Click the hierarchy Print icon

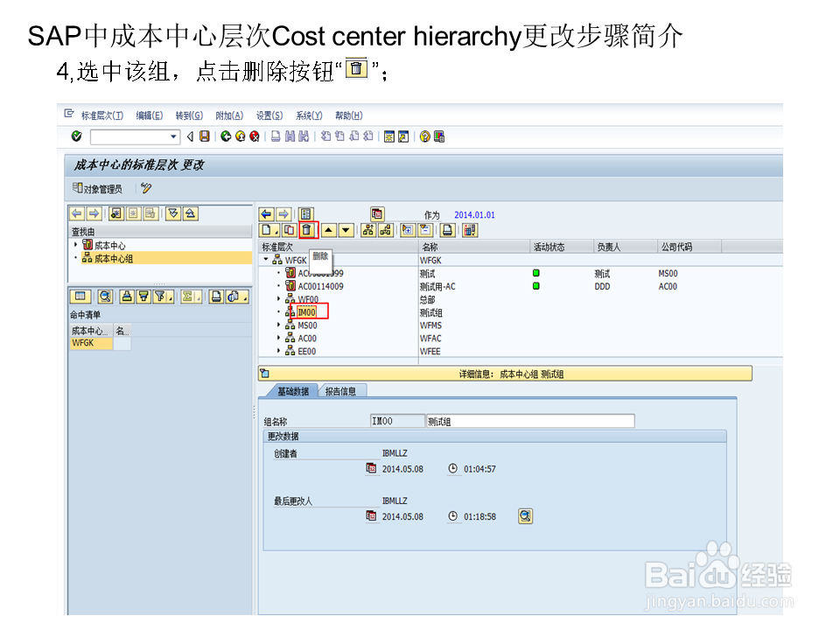point(447,230)
